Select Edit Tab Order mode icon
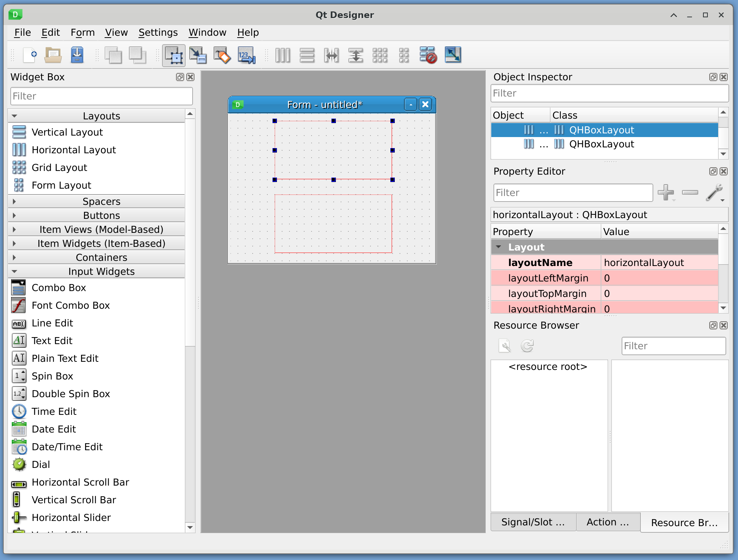This screenshot has height=560, width=738. 246,55
